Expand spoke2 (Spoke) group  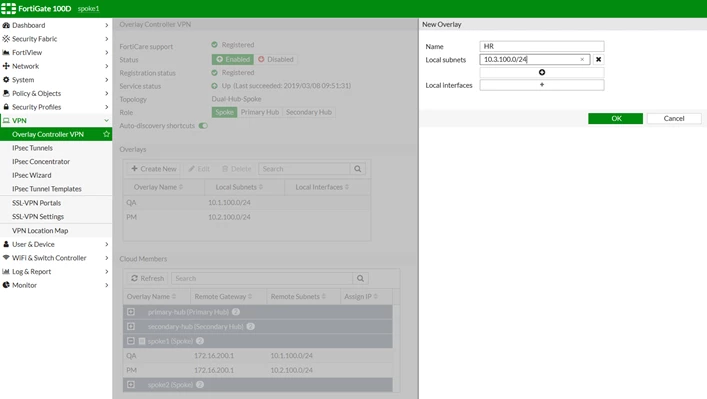tap(131, 385)
